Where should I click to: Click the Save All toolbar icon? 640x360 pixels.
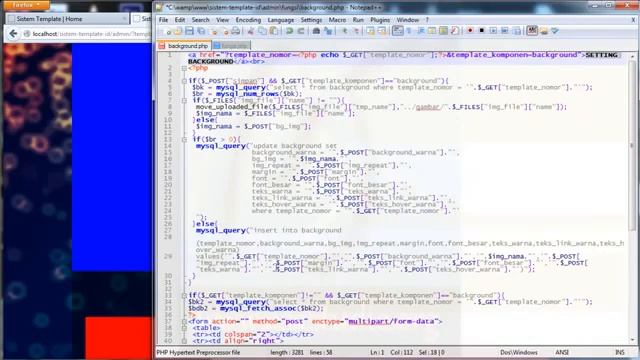click(201, 31)
